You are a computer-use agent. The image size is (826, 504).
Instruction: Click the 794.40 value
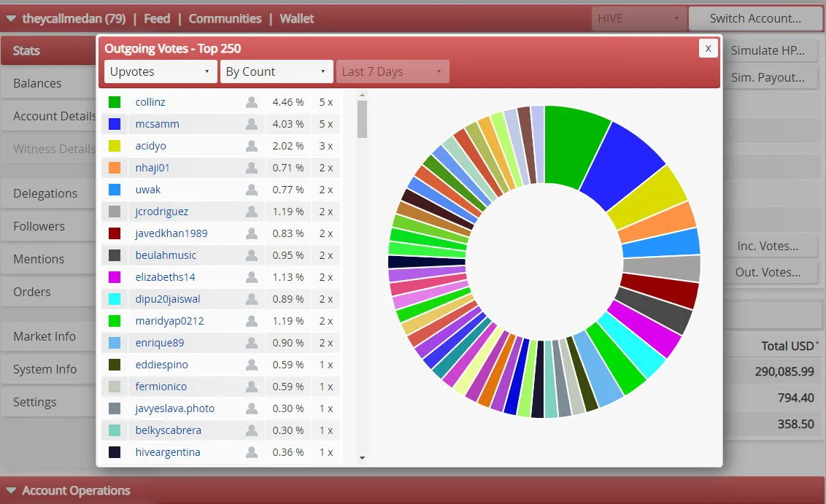[x=796, y=398]
